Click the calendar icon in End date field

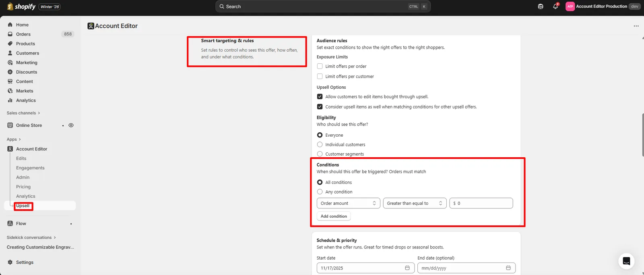click(x=508, y=268)
